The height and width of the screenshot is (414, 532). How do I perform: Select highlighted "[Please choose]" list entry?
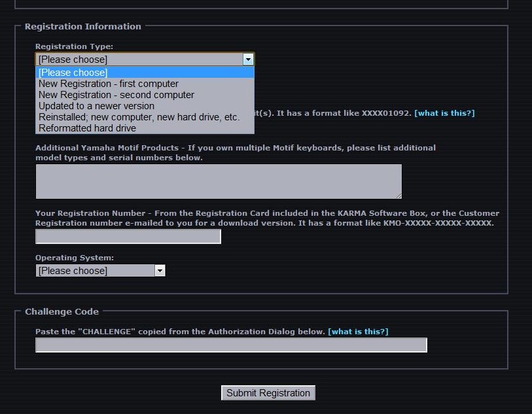click(73, 73)
